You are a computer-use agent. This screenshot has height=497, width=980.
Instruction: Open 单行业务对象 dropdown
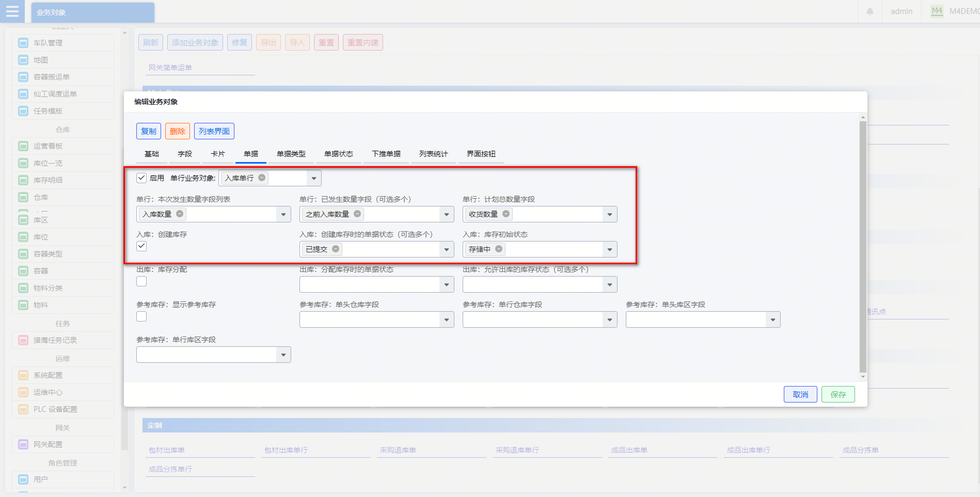pyautogui.click(x=314, y=178)
